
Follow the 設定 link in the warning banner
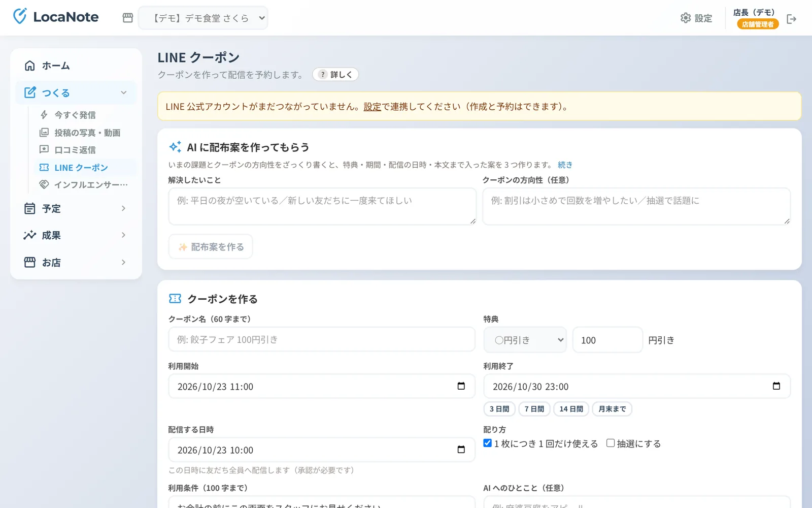pos(372,107)
